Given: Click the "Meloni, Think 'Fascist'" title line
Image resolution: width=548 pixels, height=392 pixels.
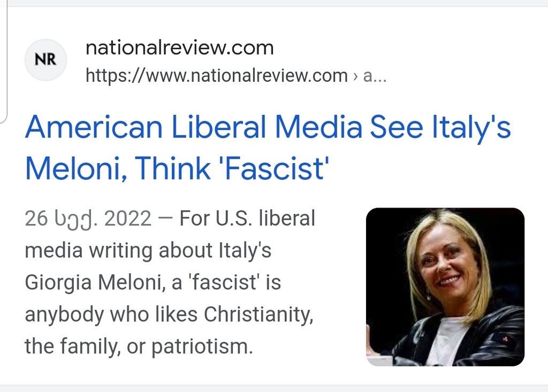Looking at the screenshot, I should (177, 168).
